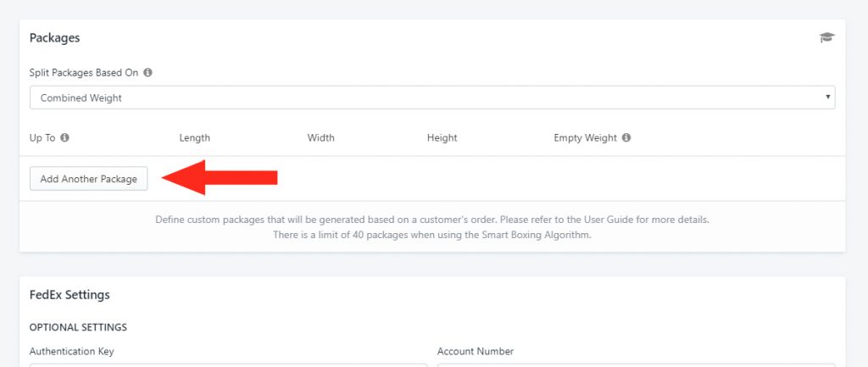868x367 pixels.
Task: Click the FedEx Settings section heading
Action: [70, 294]
